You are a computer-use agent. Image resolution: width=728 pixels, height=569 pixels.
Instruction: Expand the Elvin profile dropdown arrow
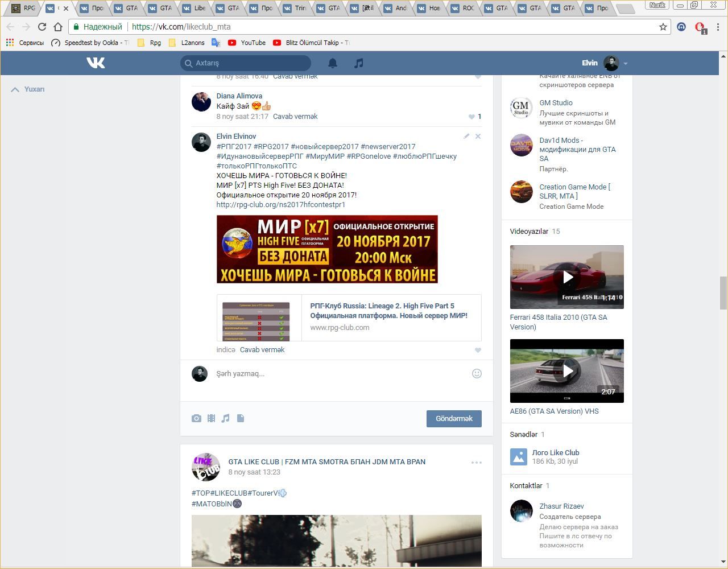[625, 64]
